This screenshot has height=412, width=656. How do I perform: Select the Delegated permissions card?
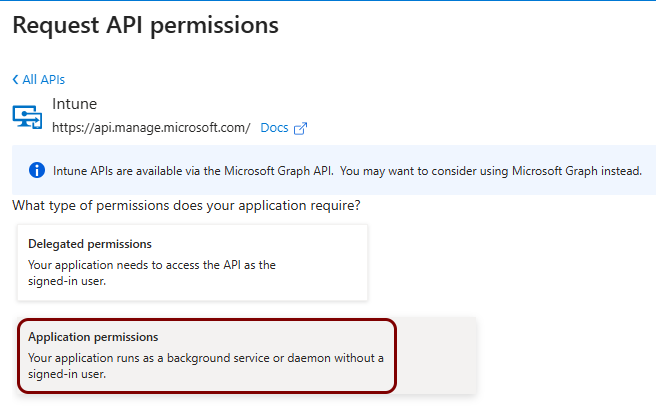[192, 263]
